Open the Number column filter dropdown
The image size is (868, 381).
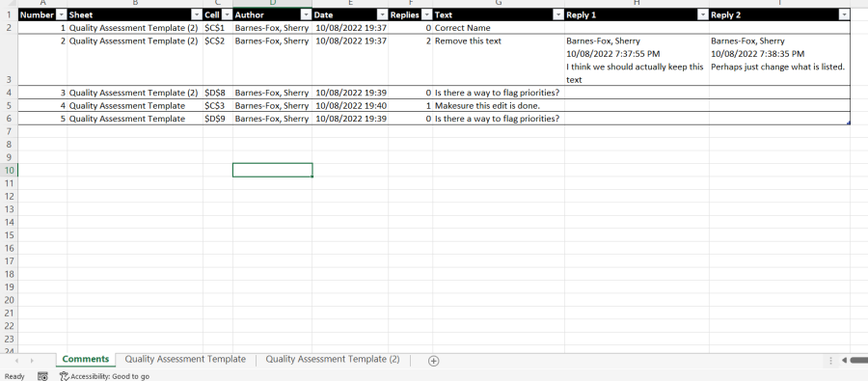pos(62,15)
